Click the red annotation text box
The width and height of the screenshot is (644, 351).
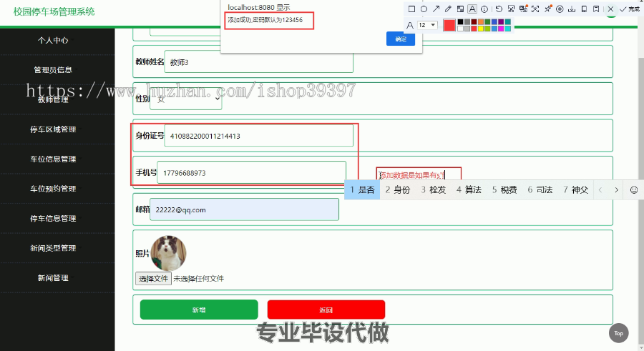(x=419, y=174)
